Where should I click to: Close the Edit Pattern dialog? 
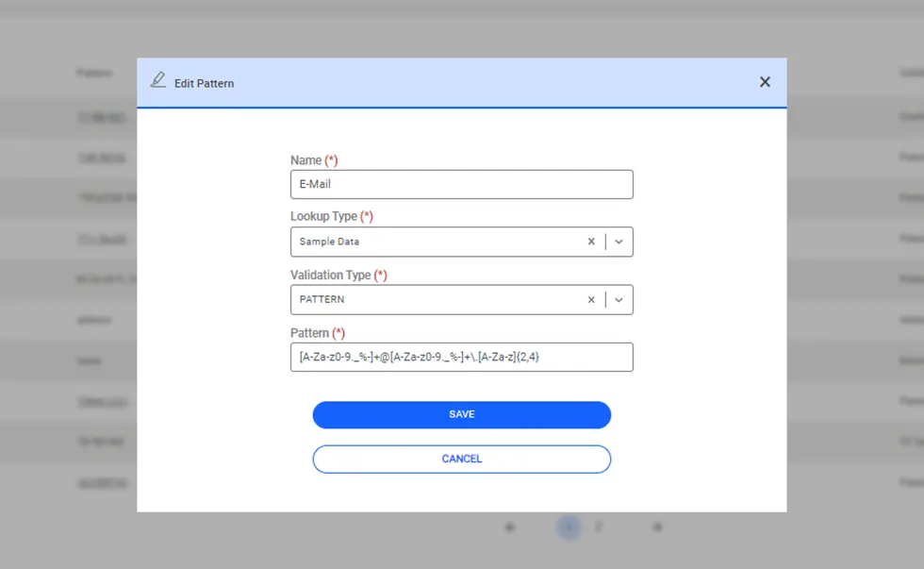765,82
